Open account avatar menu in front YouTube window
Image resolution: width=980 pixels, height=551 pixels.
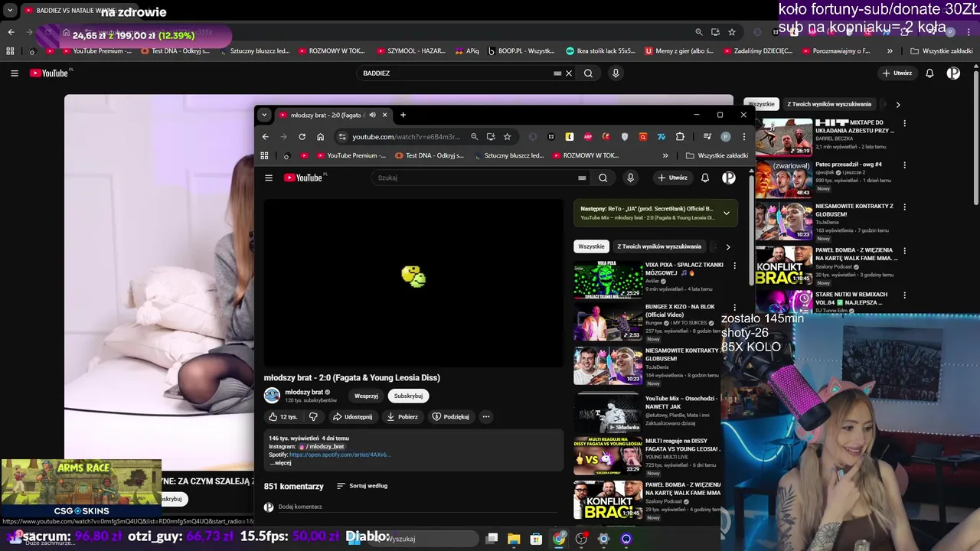(x=729, y=178)
